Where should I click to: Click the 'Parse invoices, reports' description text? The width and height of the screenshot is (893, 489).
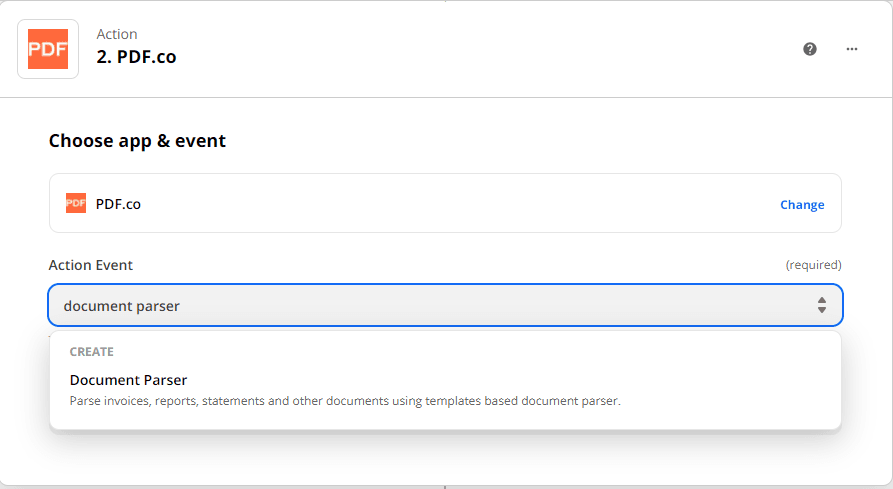coord(345,401)
